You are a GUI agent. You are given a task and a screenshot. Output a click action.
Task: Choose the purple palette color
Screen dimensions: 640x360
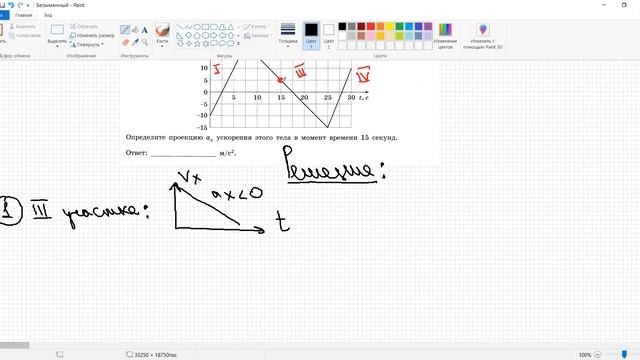coord(428,27)
